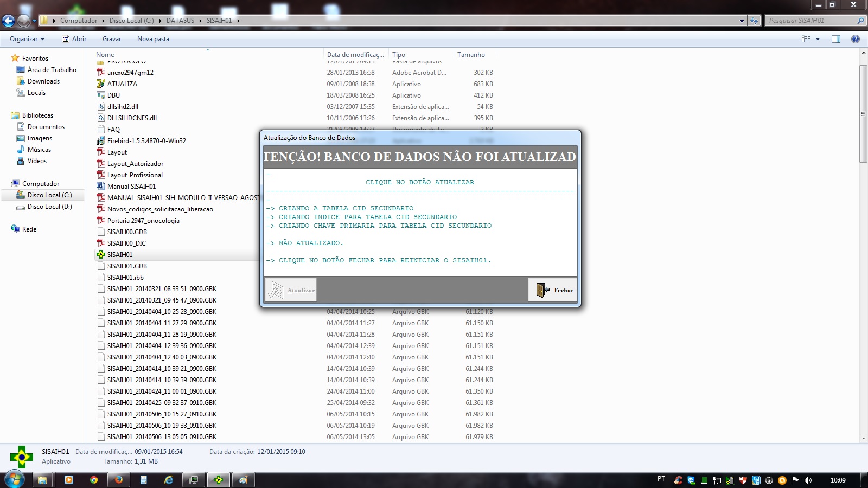The image size is (868, 488).
Task: Select Disco Local (D:) in navigation pane
Action: click(x=49, y=206)
